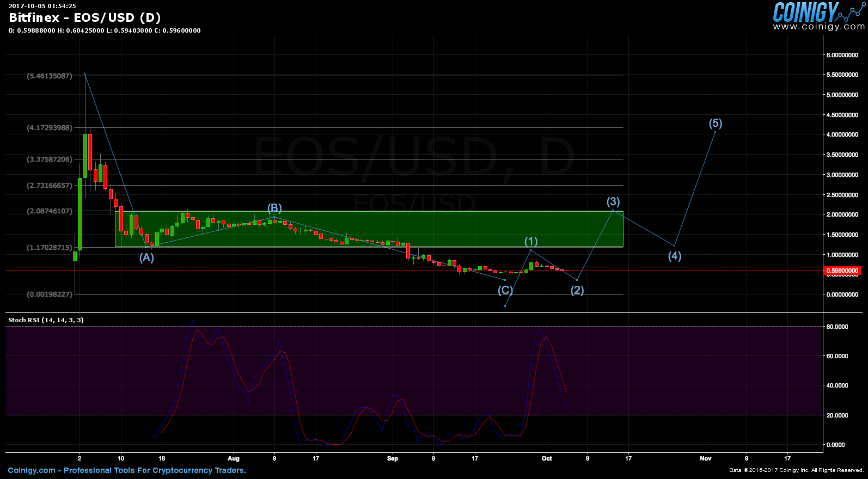Click the red 0.59600000 current price tag

pyautogui.click(x=842, y=271)
